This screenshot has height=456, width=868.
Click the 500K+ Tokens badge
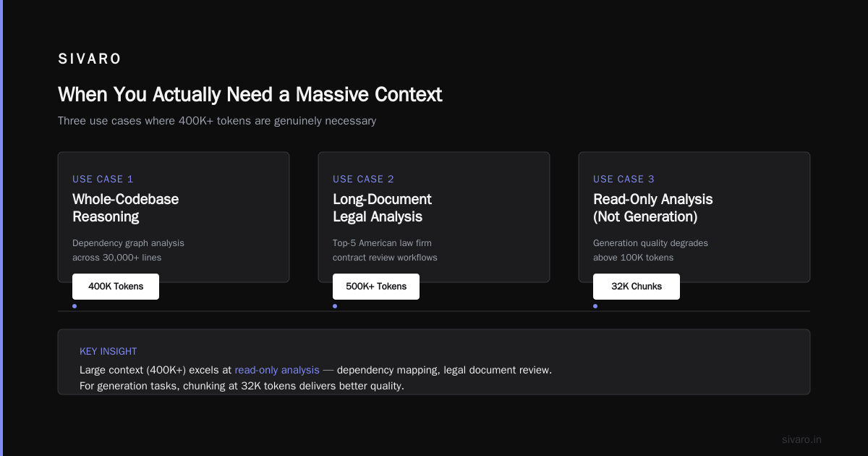(376, 287)
